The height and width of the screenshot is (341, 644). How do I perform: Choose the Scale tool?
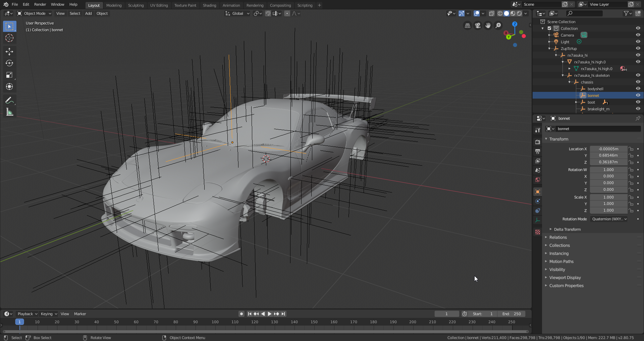click(9, 75)
